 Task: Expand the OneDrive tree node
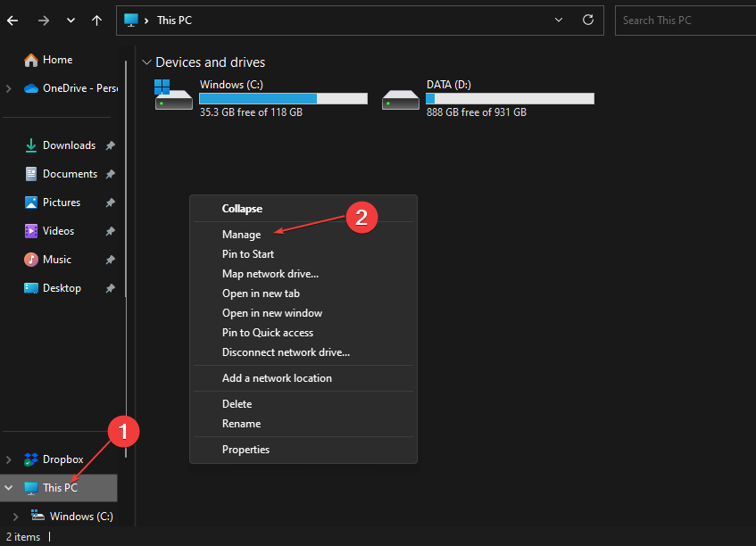click(9, 88)
